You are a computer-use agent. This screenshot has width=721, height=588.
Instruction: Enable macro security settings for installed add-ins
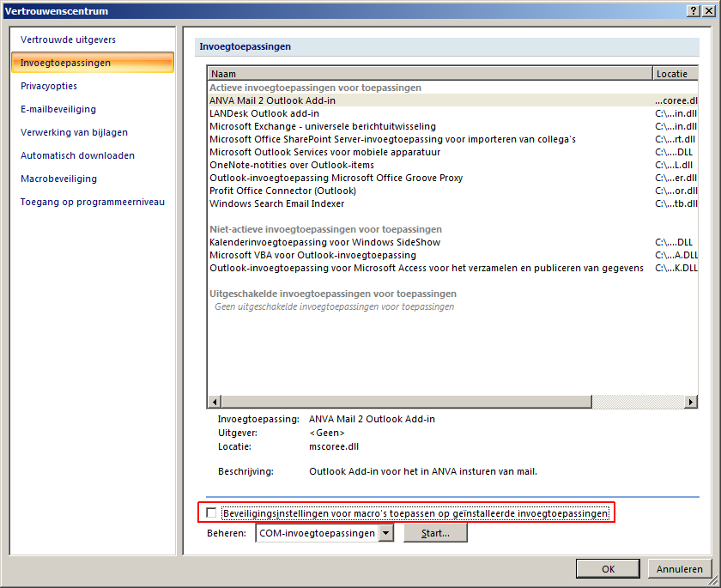[x=211, y=512]
